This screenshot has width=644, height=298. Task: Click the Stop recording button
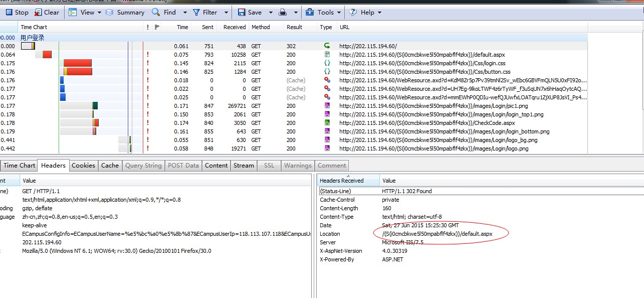coord(17,13)
